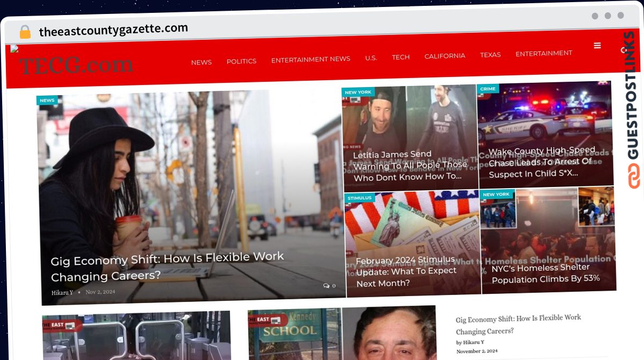Open the NEWS menu item
644x360 pixels.
(201, 62)
